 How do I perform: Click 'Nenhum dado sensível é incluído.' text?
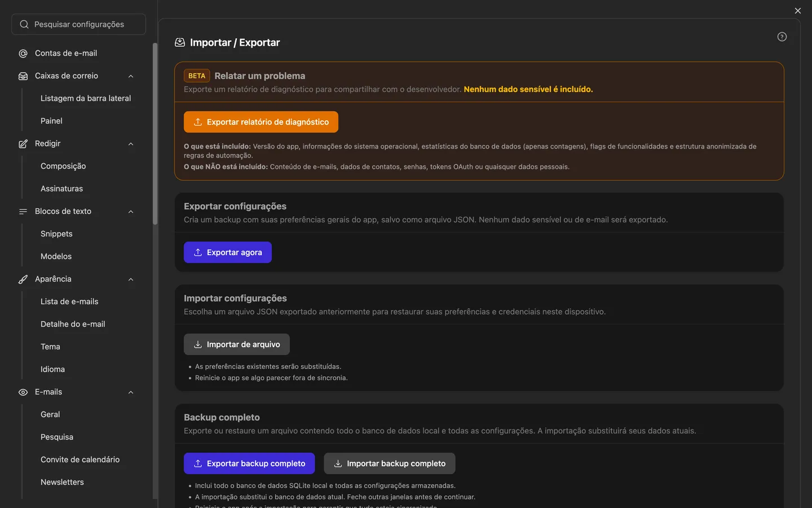528,89
